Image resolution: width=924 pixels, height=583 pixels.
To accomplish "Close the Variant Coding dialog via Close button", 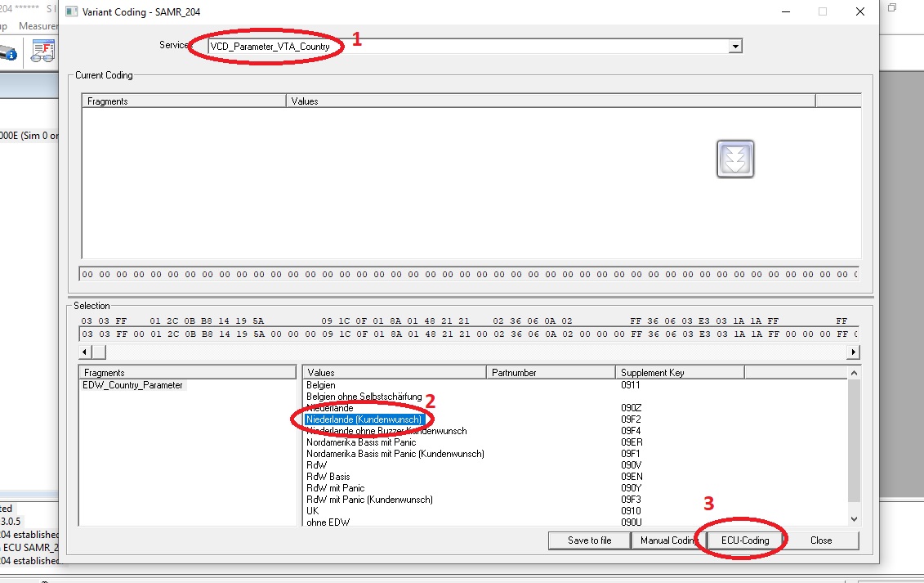I will [x=821, y=540].
